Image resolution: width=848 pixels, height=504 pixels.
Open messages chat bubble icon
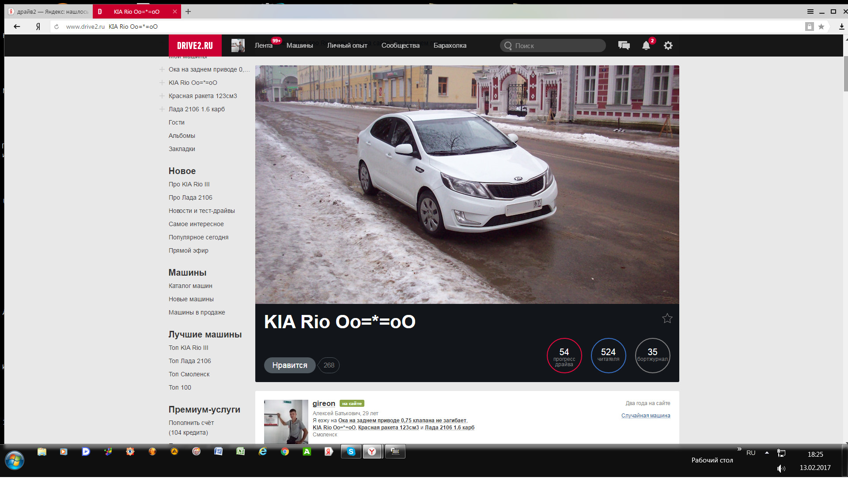point(624,45)
